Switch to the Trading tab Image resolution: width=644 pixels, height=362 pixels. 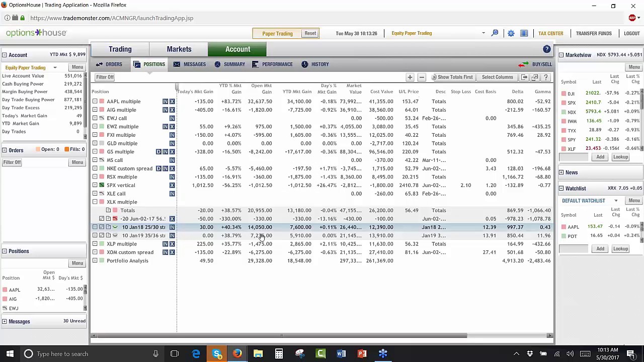tap(120, 49)
